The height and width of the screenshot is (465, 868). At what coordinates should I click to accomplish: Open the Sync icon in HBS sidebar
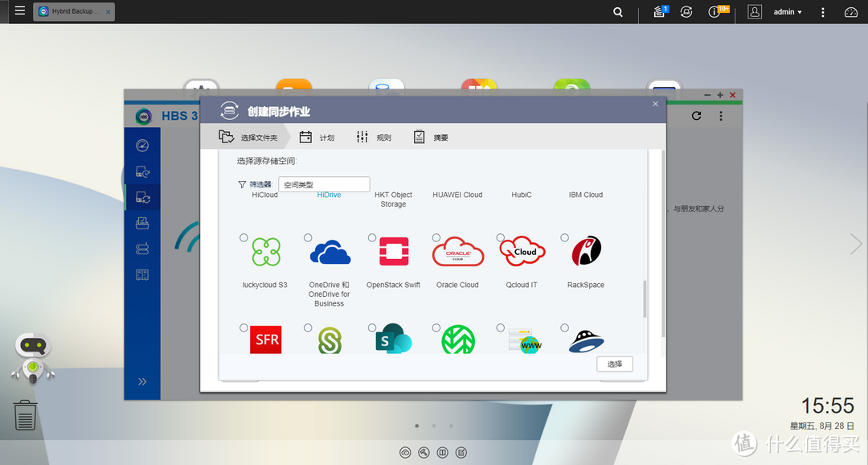tap(142, 197)
